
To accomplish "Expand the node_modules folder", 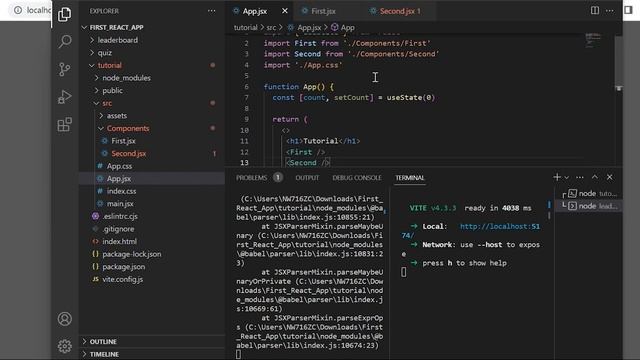I will click(126, 78).
